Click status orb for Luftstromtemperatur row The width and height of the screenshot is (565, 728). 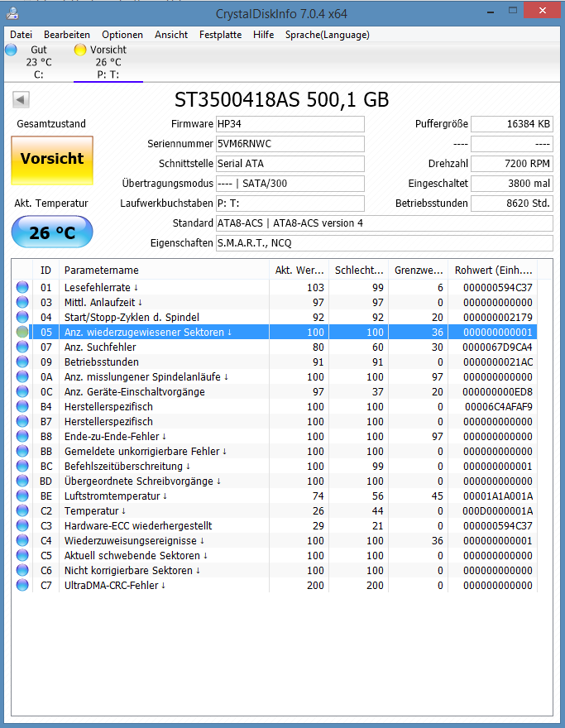[x=22, y=496]
